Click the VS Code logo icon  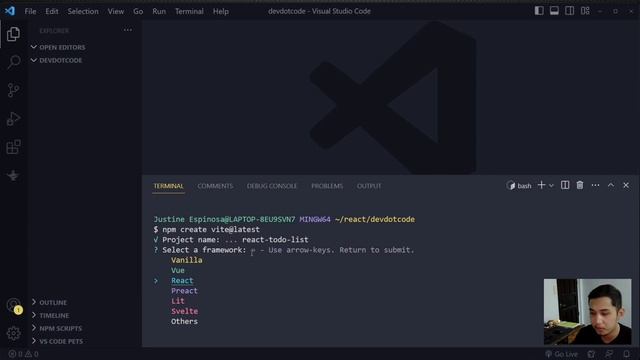[x=10, y=11]
